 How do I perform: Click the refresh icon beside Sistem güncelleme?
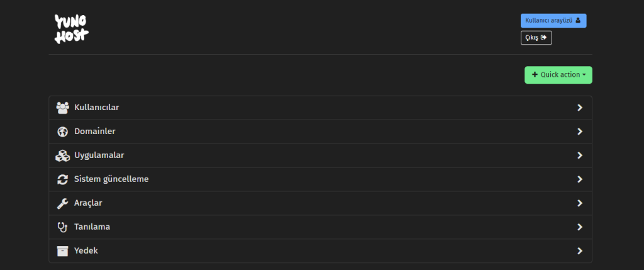tap(62, 179)
